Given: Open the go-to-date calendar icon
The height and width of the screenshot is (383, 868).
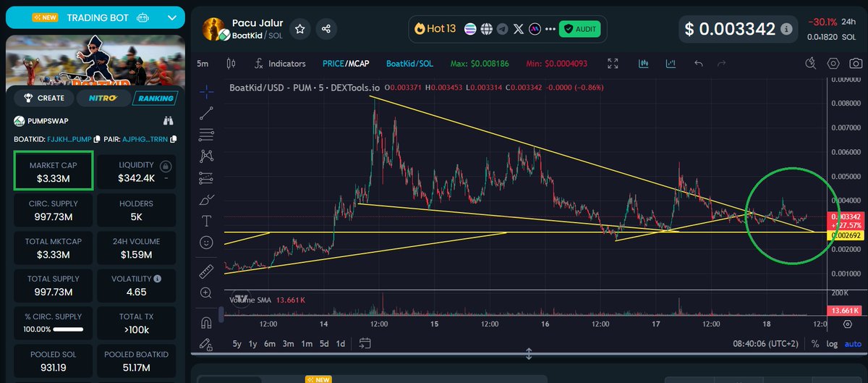Looking at the screenshot, I should tap(365, 343).
